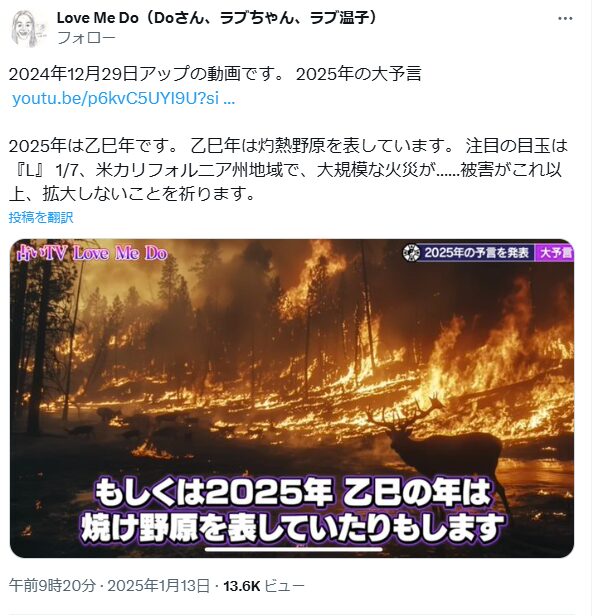Click the circular emblem beside 2025年の予言を発表
The image size is (595, 616).
coord(411,253)
